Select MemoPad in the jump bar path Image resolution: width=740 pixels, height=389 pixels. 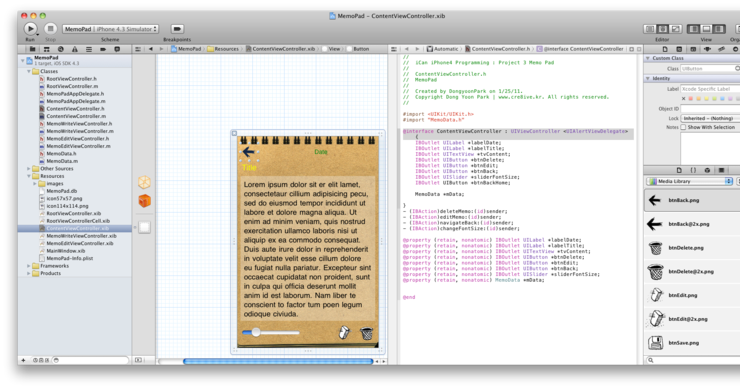coord(186,49)
